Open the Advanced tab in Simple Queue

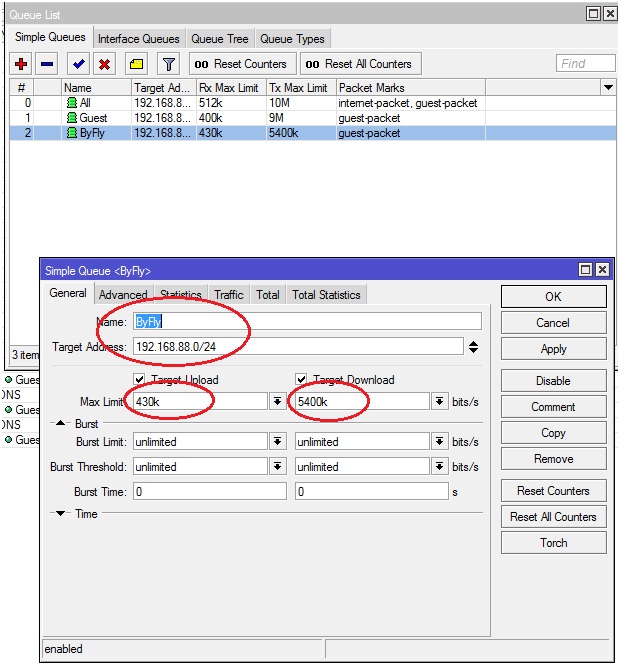pyautogui.click(x=123, y=295)
